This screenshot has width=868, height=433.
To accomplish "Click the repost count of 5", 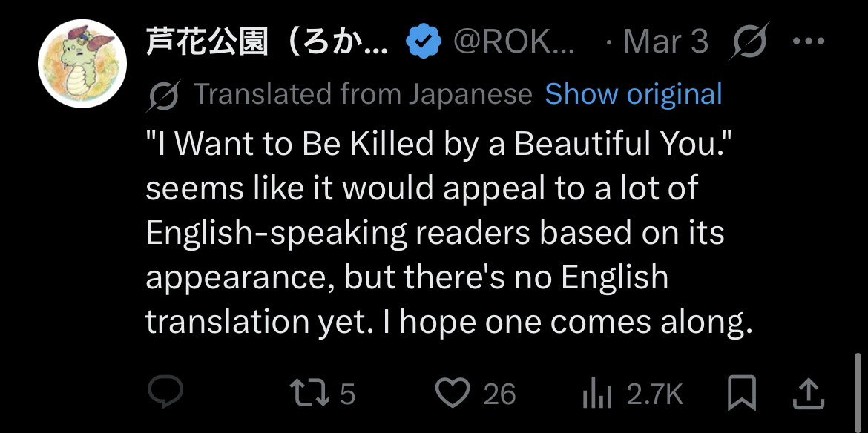I will [348, 394].
